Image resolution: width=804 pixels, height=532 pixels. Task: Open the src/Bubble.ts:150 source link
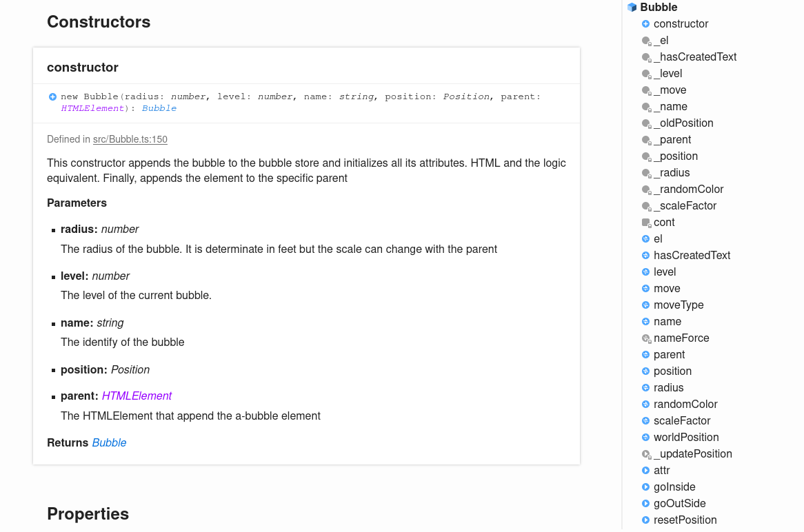coord(130,139)
